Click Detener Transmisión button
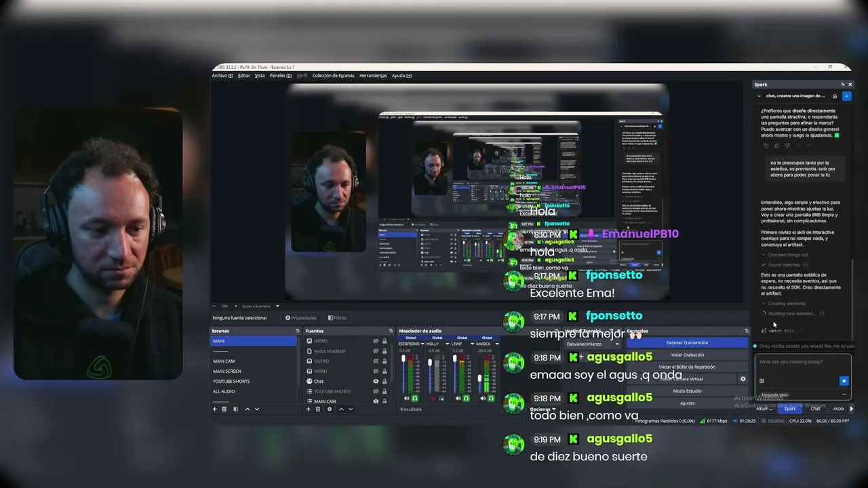Image resolution: width=868 pixels, height=488 pixels. [x=687, y=342]
